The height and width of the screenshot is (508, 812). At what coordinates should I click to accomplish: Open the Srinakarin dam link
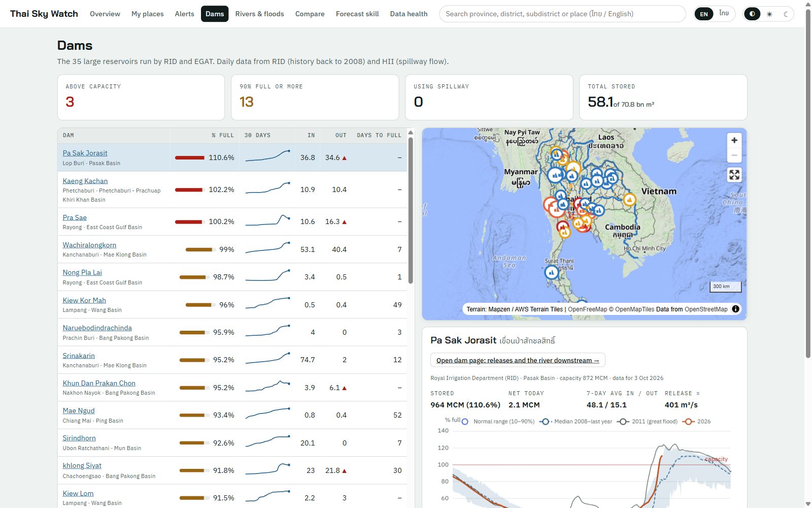pyautogui.click(x=79, y=356)
